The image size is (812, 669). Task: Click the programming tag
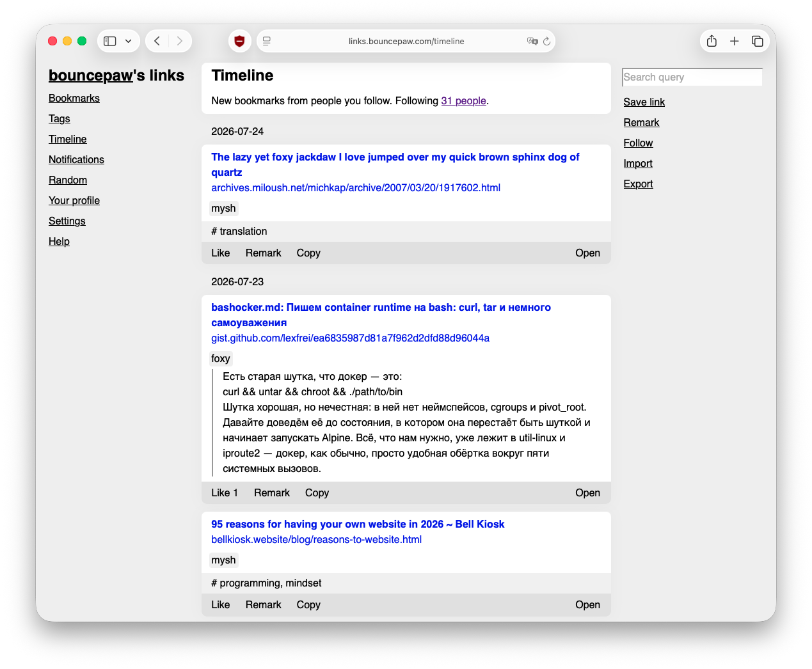[x=250, y=583]
